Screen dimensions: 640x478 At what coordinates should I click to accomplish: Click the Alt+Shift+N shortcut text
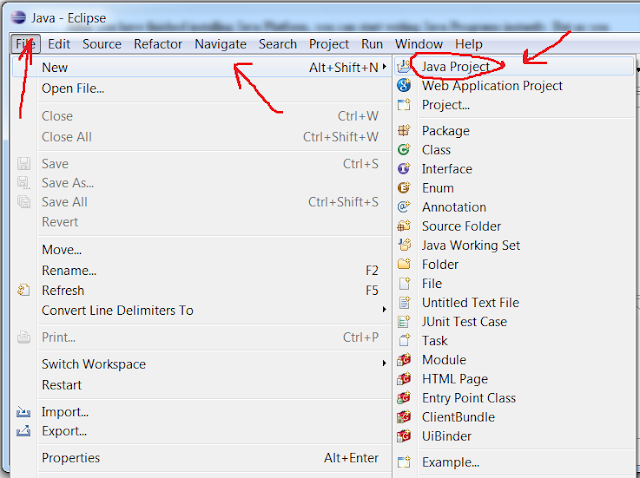(x=343, y=67)
